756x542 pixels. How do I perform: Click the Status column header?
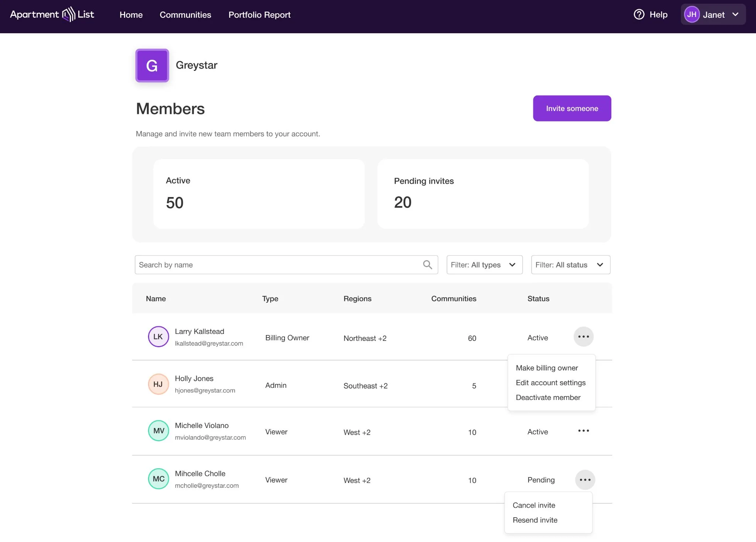pos(538,298)
